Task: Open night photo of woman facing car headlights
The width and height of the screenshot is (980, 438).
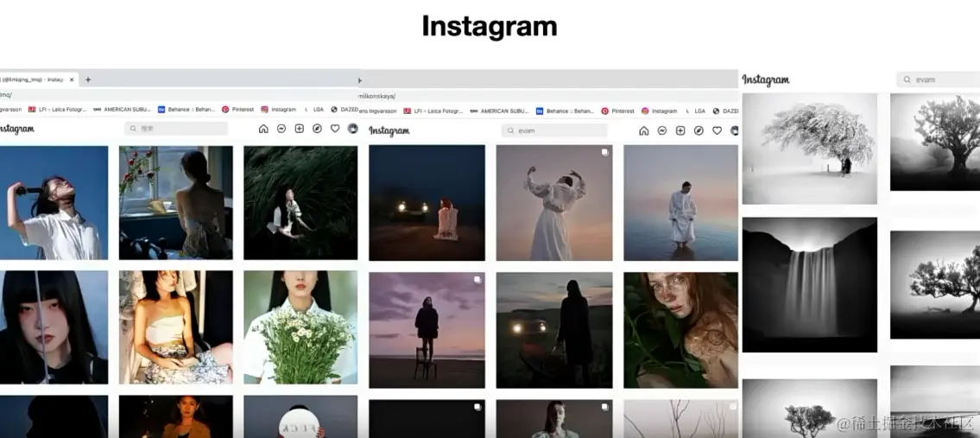Action: pyautogui.click(x=427, y=203)
